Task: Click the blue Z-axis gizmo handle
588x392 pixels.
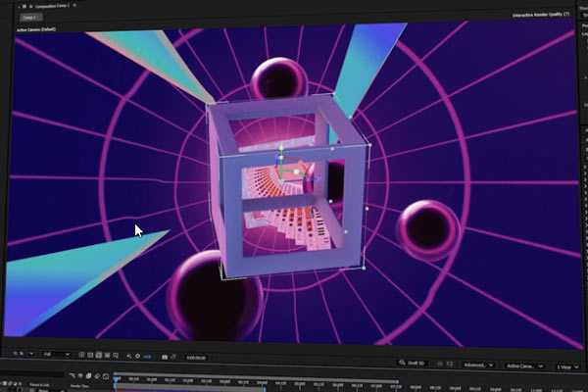Action: point(318,179)
